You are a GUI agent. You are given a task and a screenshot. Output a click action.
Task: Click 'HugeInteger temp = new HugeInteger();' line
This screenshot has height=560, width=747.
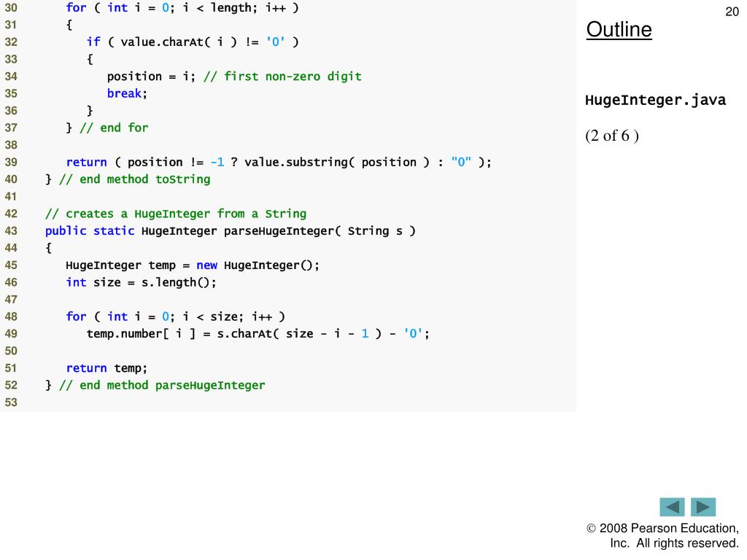(193, 265)
